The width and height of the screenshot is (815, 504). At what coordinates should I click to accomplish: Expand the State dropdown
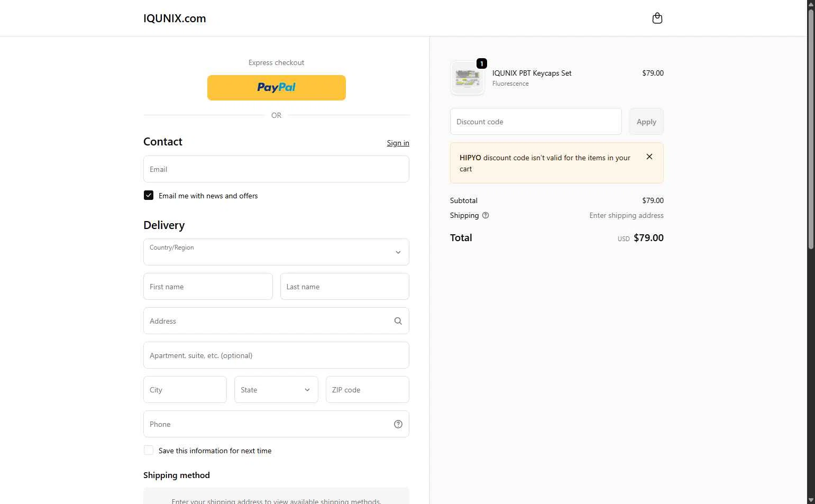[x=276, y=390]
